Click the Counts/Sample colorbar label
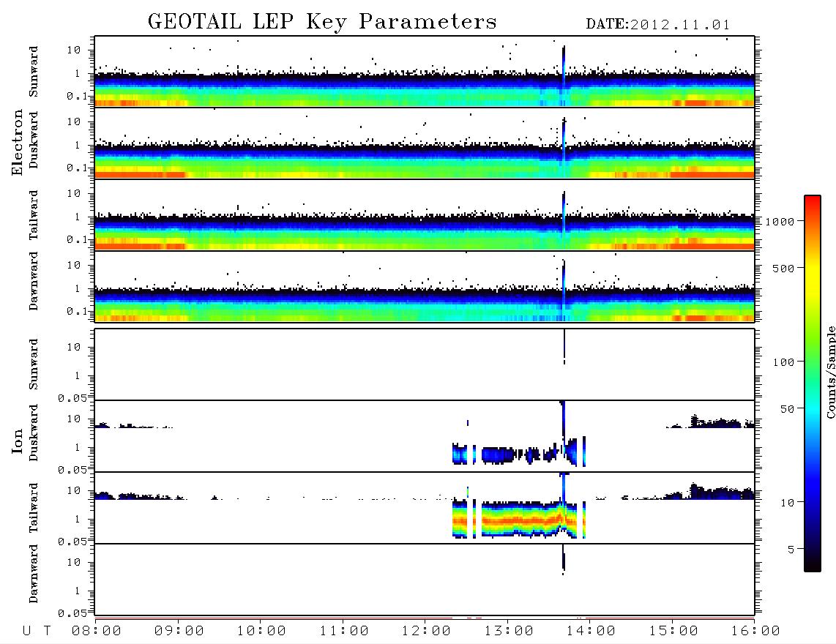 tap(830, 372)
